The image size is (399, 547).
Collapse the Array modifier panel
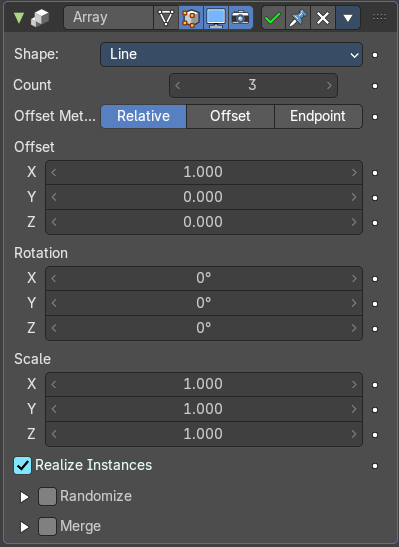pos(19,17)
